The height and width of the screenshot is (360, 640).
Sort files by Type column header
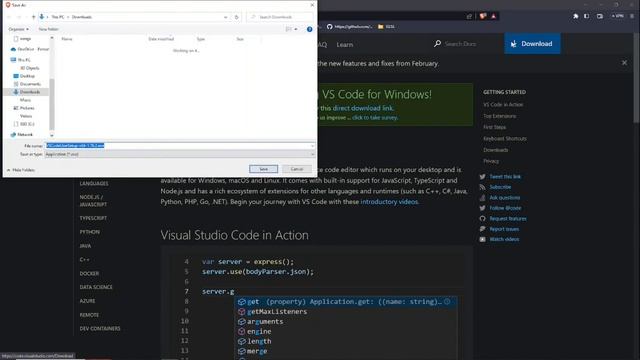point(200,39)
